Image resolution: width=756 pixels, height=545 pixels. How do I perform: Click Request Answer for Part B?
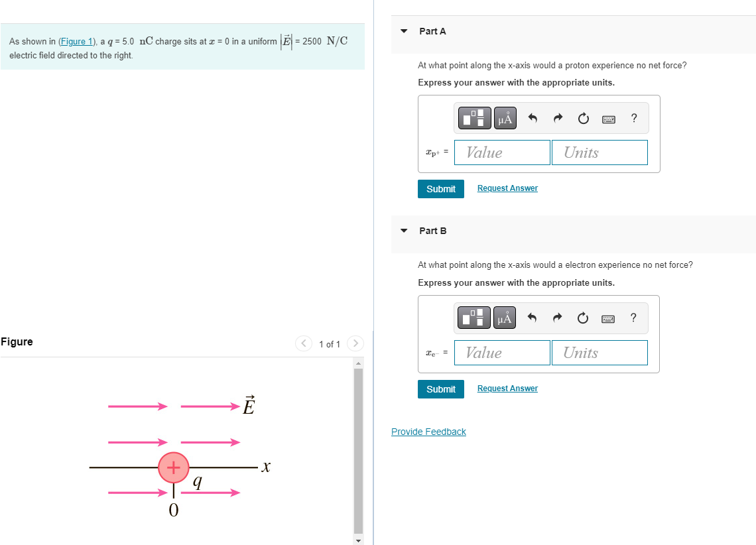tap(507, 388)
